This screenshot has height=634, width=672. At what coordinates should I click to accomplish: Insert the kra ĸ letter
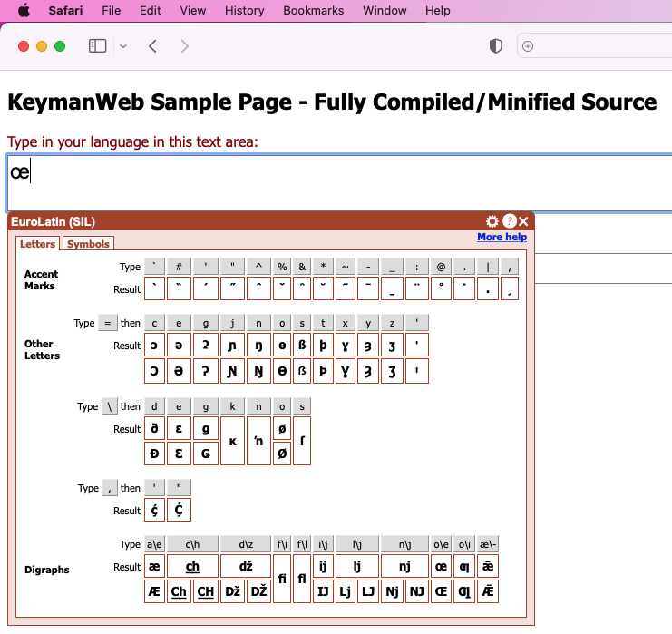tap(232, 441)
